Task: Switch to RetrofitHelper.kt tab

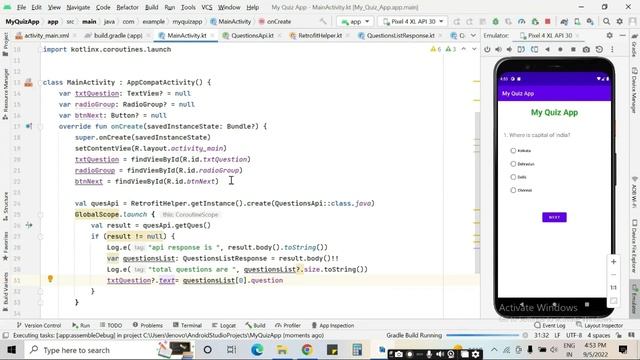Action: coord(320,36)
